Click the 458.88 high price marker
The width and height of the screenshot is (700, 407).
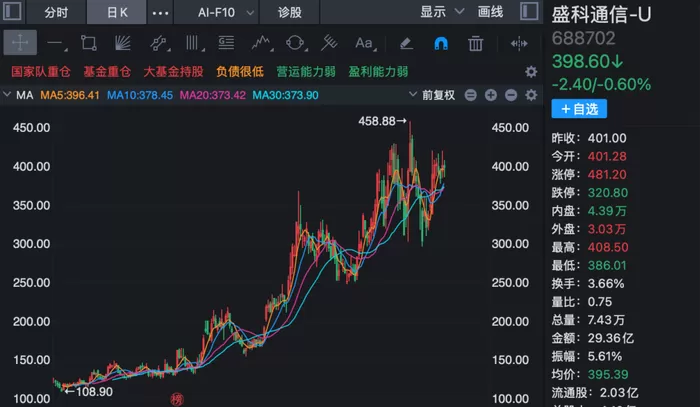coord(383,121)
